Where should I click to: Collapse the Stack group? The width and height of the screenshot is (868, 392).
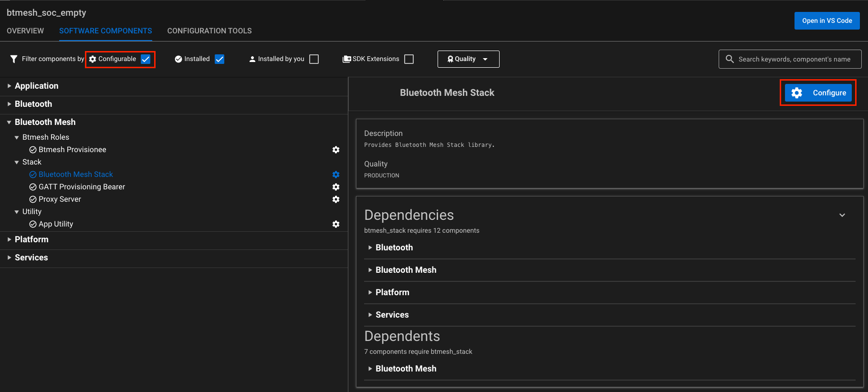tap(17, 162)
